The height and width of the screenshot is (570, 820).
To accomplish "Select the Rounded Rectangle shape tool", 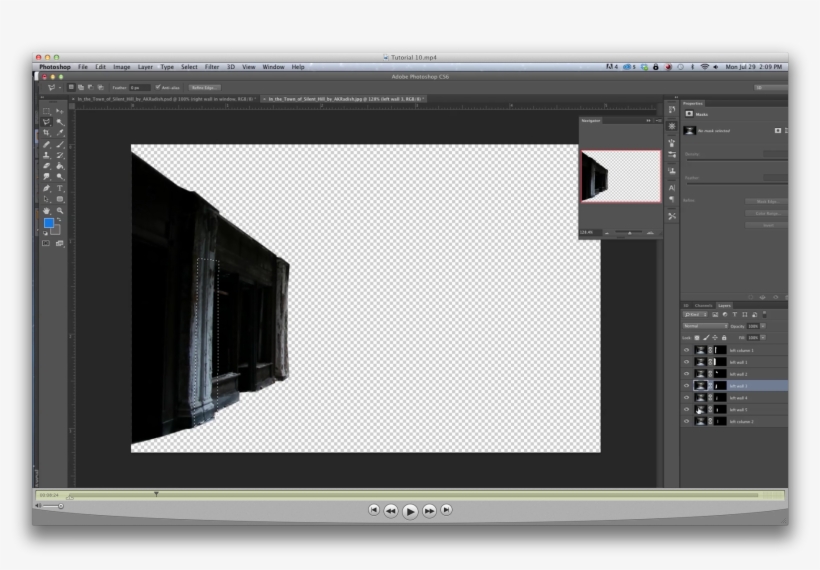I will tap(60, 199).
